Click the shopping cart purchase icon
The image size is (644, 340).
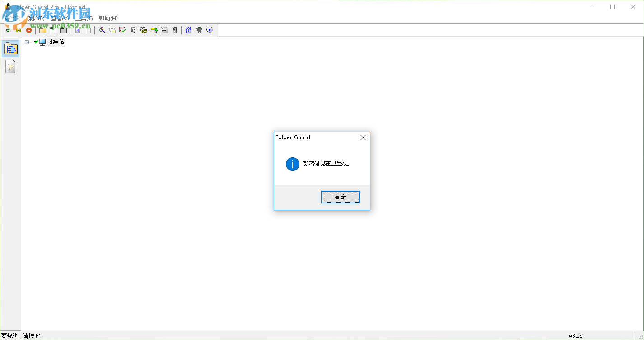click(x=199, y=30)
